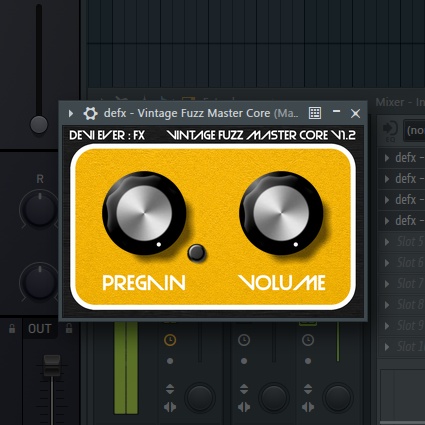Toggle the dot below the orange clock
The height and width of the screenshot is (425, 425).
(x=170, y=361)
